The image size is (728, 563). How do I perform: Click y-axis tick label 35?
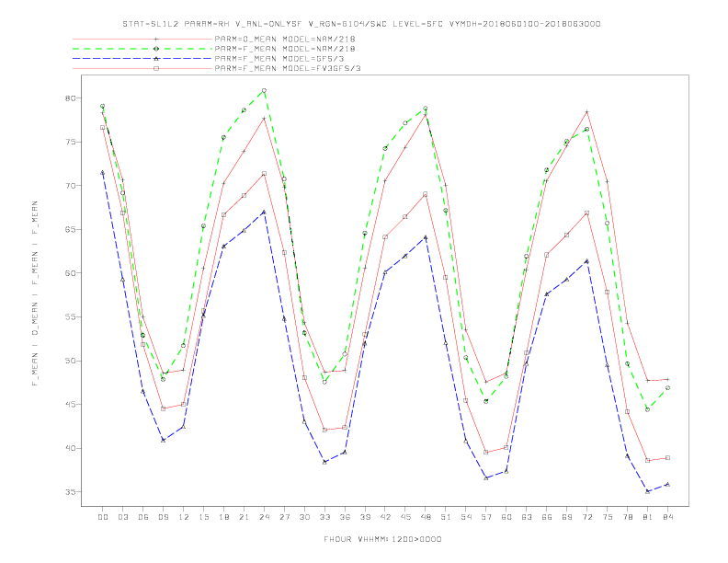[x=70, y=492]
